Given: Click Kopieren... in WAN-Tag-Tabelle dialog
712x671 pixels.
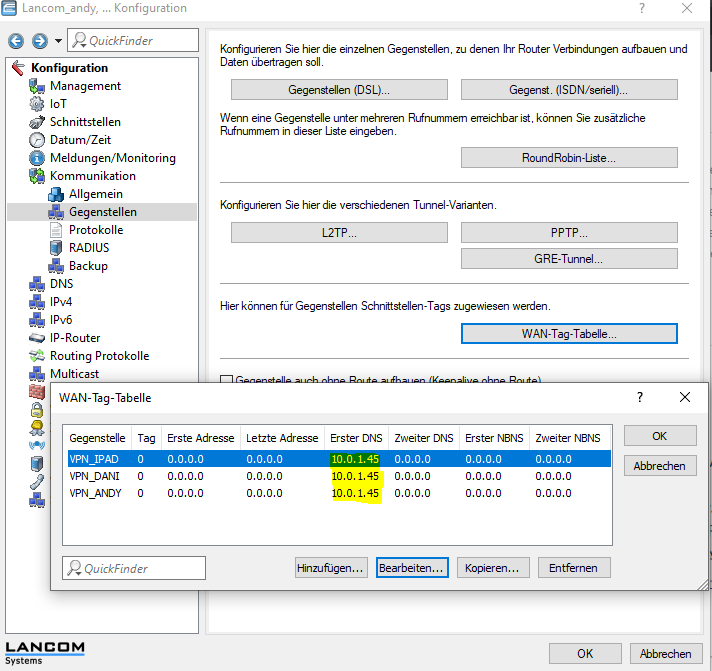Looking at the screenshot, I should click(493, 568).
